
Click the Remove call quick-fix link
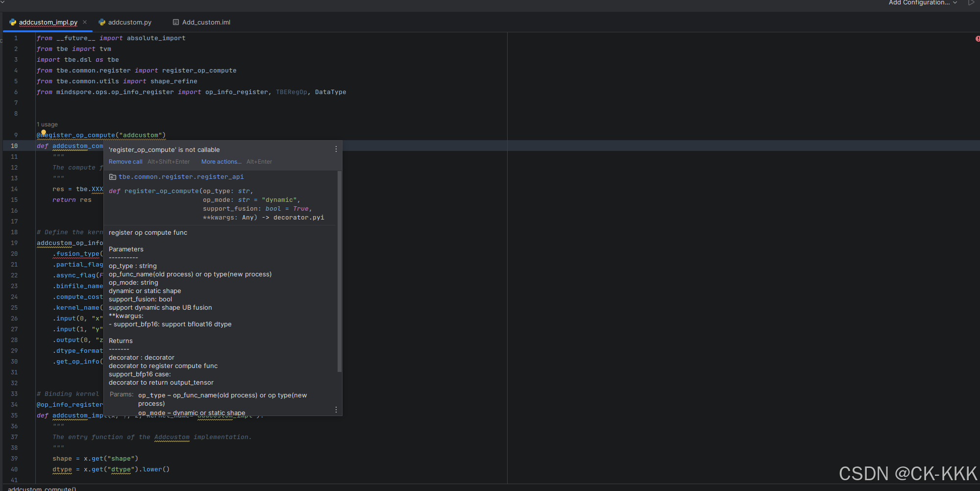click(125, 162)
